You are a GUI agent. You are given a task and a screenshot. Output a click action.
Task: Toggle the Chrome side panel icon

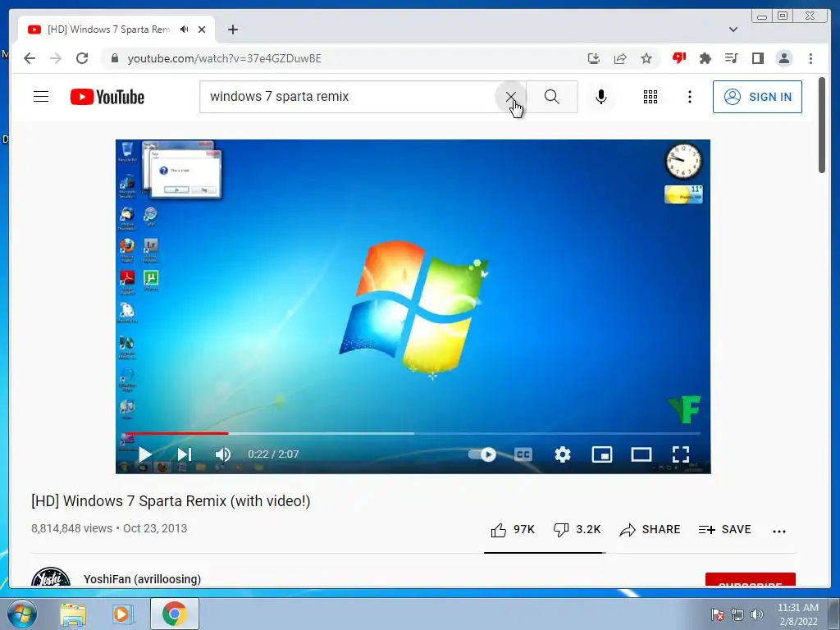(x=757, y=58)
